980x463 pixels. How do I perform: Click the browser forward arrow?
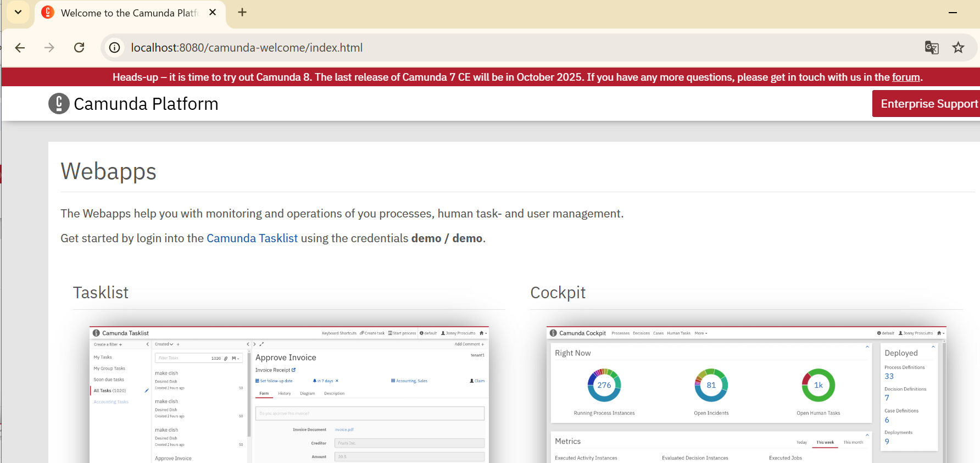[49, 48]
